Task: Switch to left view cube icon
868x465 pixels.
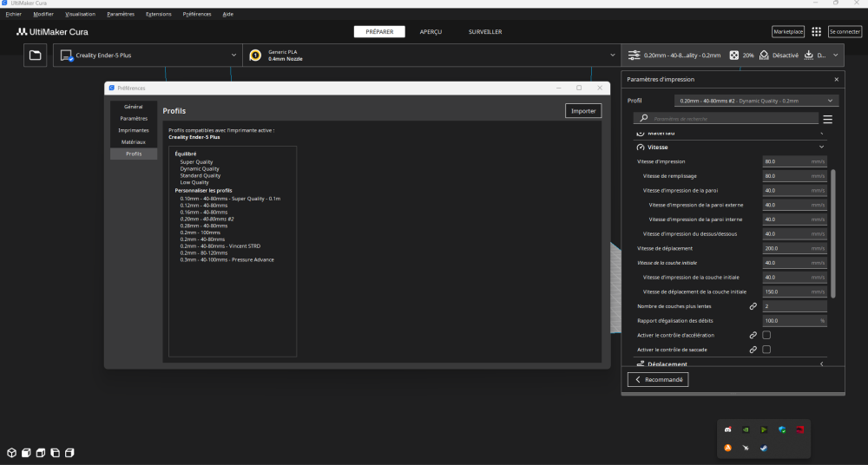Action: tap(55, 453)
